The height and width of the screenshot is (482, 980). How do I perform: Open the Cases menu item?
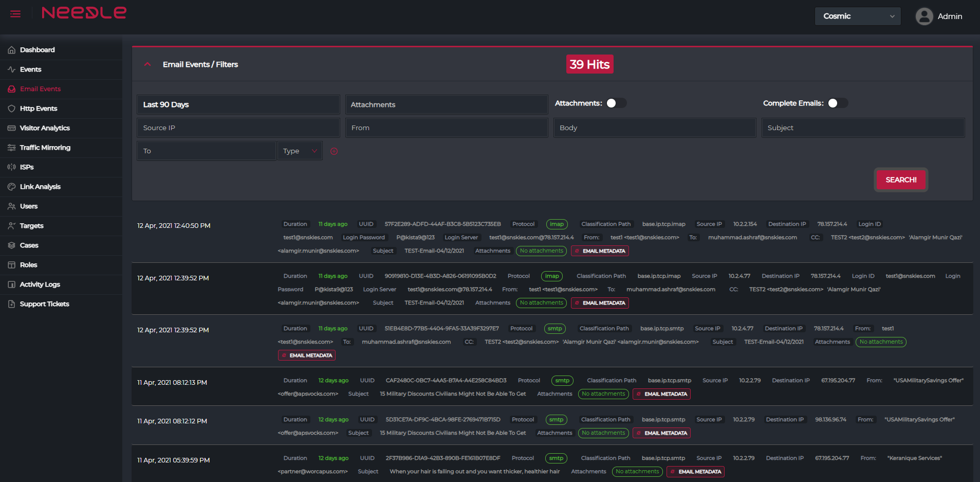tap(29, 245)
